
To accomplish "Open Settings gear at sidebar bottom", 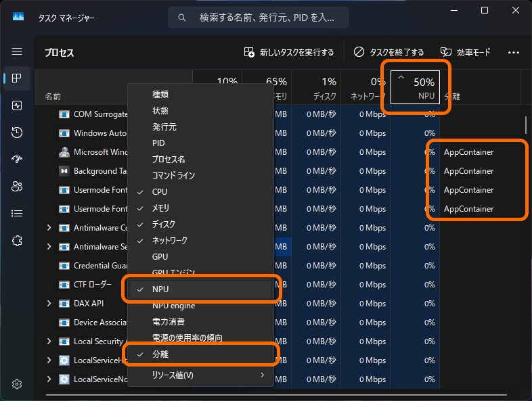I will (17, 384).
